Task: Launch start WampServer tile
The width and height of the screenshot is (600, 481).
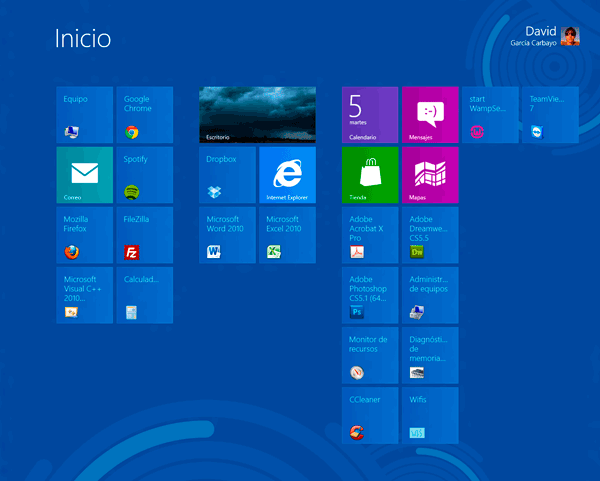Action: [x=490, y=115]
